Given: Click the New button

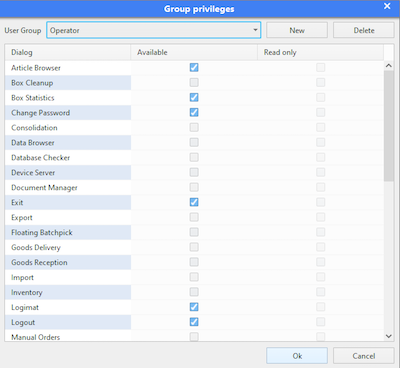Looking at the screenshot, I should click(297, 30).
